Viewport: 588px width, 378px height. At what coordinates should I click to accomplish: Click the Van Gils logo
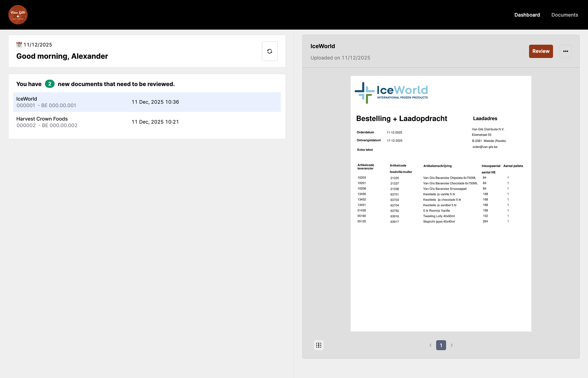click(x=18, y=15)
